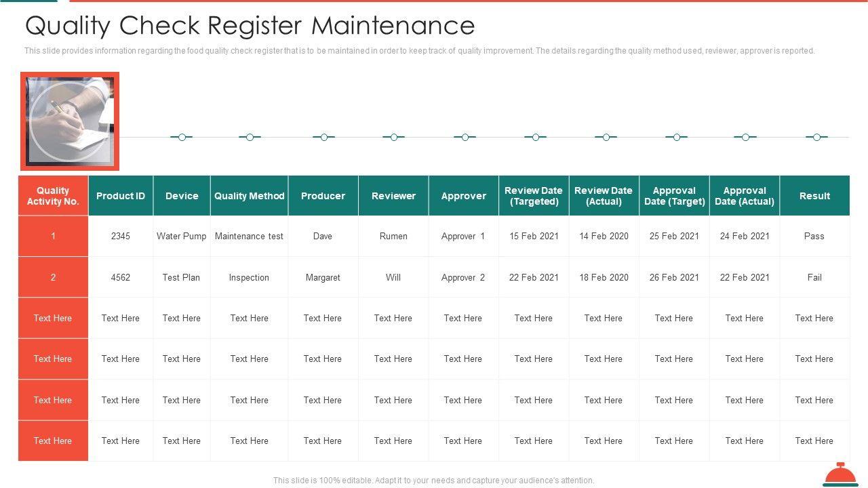Select the Approver 2 cell
Image resolution: width=868 pixels, height=488 pixels.
463,277
